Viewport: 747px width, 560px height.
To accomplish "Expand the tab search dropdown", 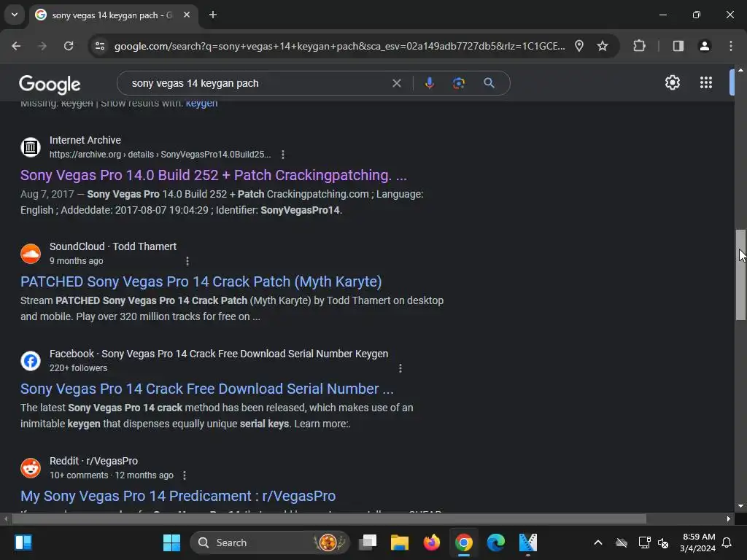I will click(x=15, y=15).
